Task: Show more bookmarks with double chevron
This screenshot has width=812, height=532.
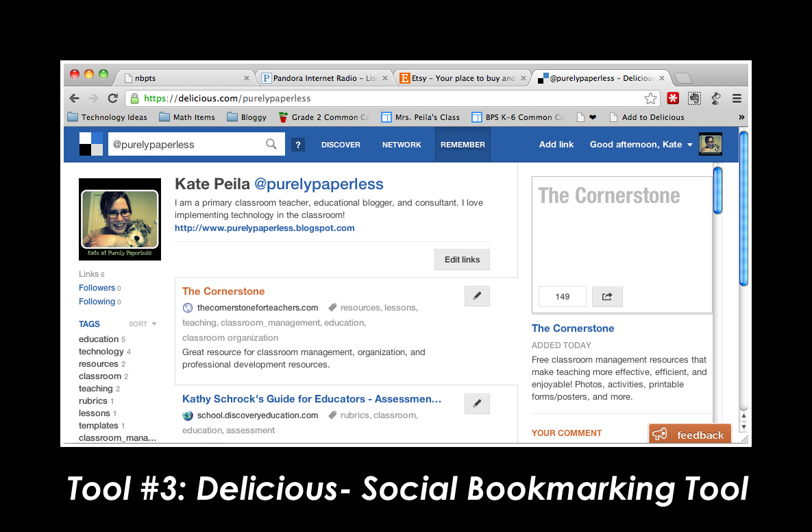Action: click(741, 118)
